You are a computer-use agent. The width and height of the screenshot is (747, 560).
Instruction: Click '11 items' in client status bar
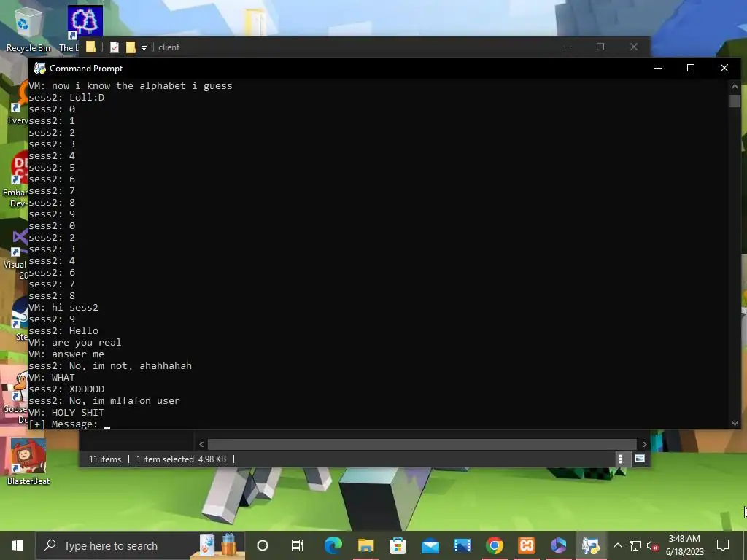point(105,459)
